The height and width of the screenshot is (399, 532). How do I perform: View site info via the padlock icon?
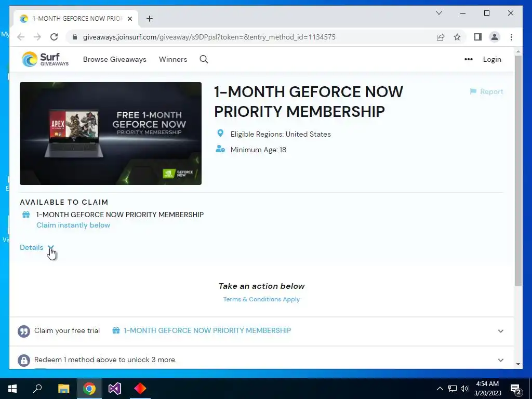75,37
